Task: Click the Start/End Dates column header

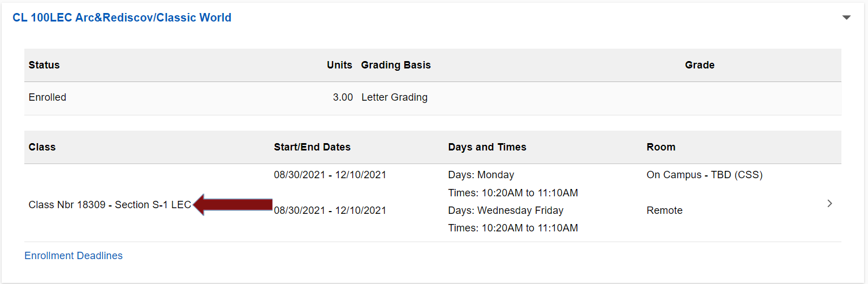Action: point(312,147)
